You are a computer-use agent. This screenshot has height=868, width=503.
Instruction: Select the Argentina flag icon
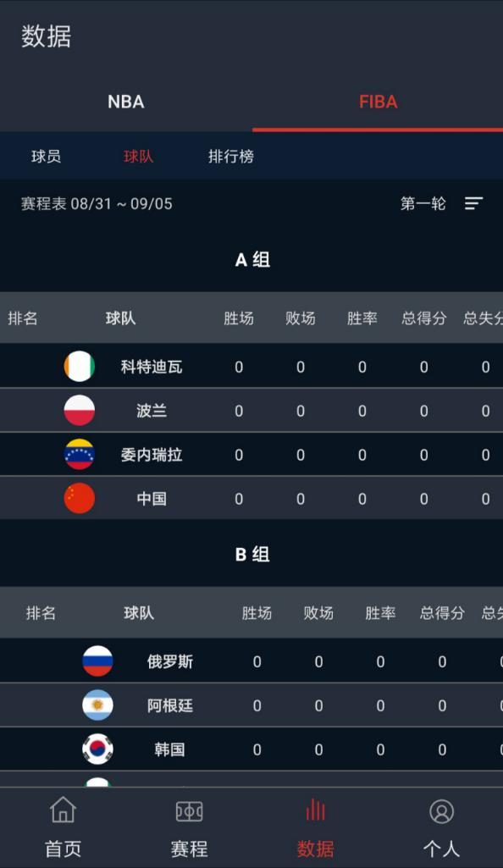tap(98, 705)
